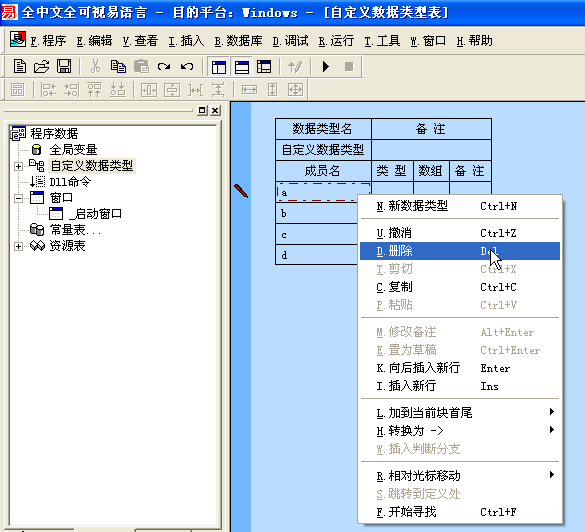585x532 pixels.
Task: Close the left side panel
Action: [x=215, y=110]
